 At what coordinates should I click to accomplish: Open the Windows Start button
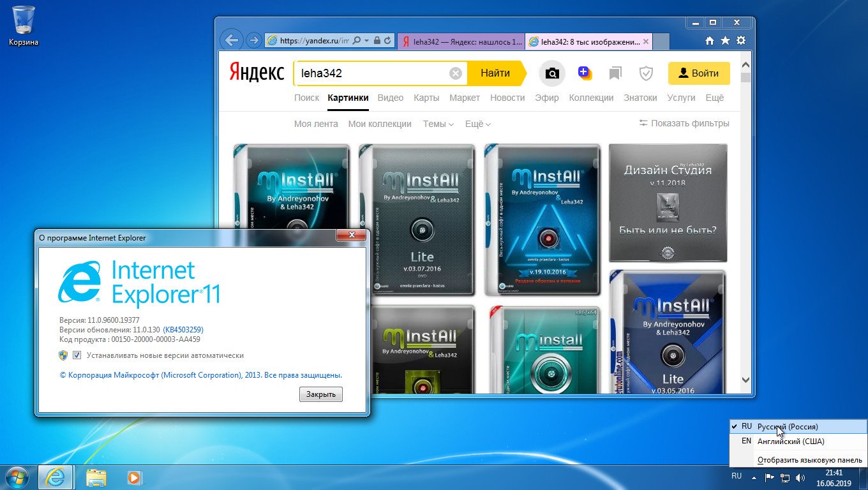point(16,477)
